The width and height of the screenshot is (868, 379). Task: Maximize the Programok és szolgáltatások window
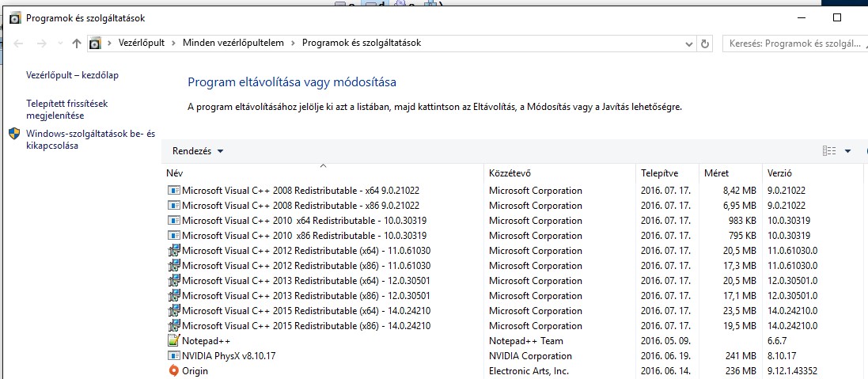click(x=837, y=17)
